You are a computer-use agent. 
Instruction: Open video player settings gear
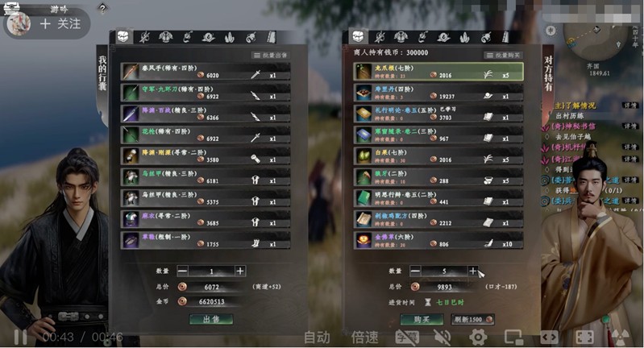[478, 338]
